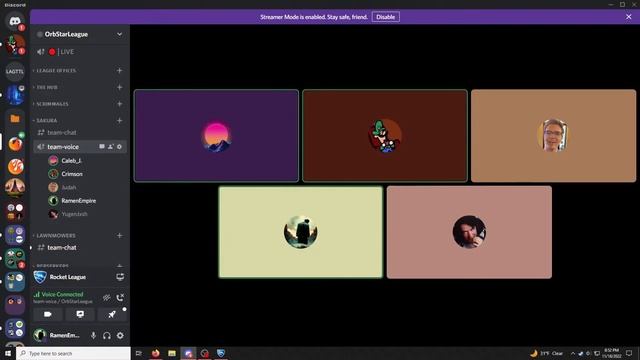Expand the League Offices category
The height and width of the screenshot is (360, 640).
(x=56, y=71)
